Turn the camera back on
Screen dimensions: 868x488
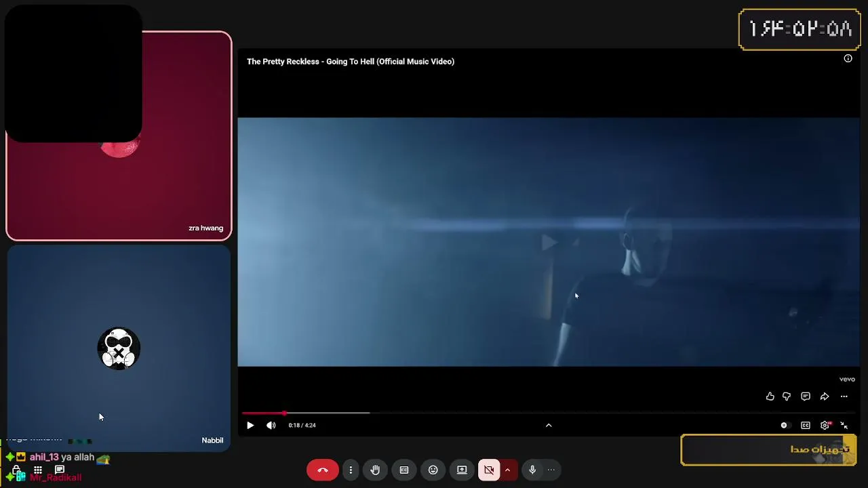click(x=489, y=470)
